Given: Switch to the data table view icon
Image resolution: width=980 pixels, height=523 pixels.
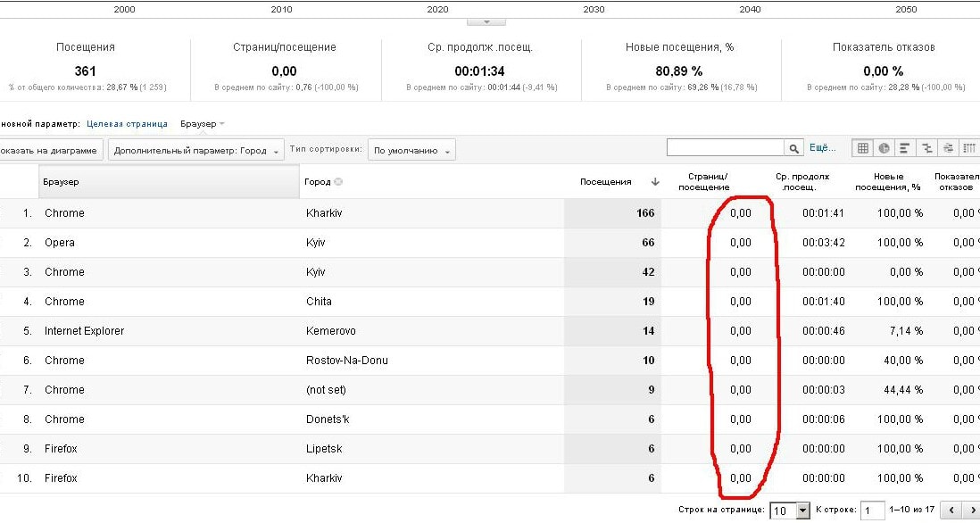Looking at the screenshot, I should point(862,148).
